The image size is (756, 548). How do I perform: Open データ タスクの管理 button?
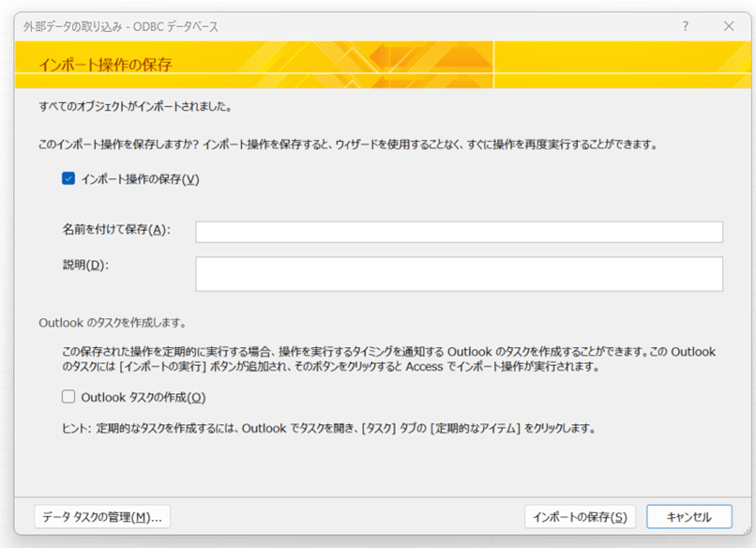coord(102,517)
